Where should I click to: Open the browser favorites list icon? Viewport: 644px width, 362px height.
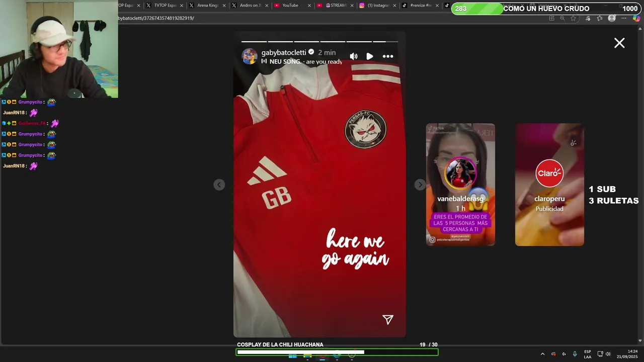tap(600, 18)
